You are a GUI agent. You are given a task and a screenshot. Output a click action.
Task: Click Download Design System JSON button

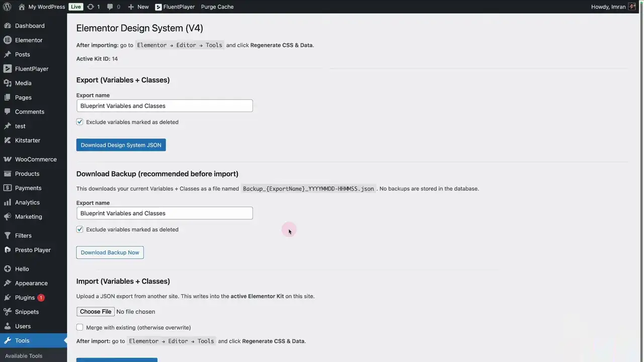tap(121, 145)
